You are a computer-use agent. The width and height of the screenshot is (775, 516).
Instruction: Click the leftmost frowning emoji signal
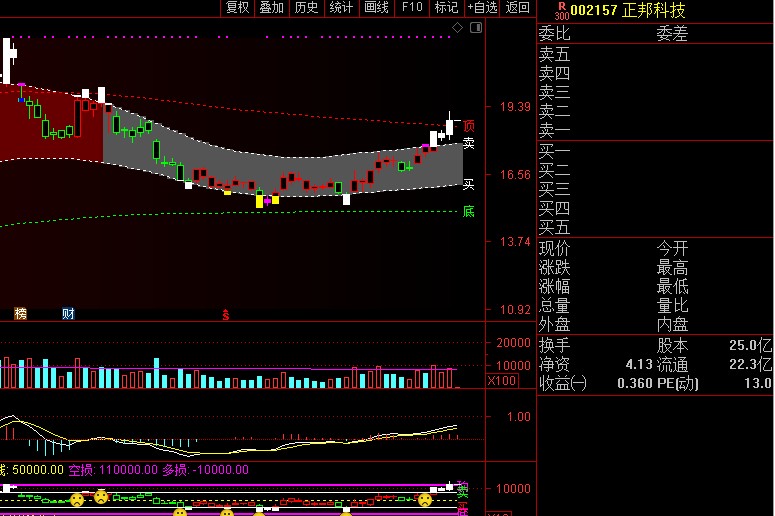point(77,498)
